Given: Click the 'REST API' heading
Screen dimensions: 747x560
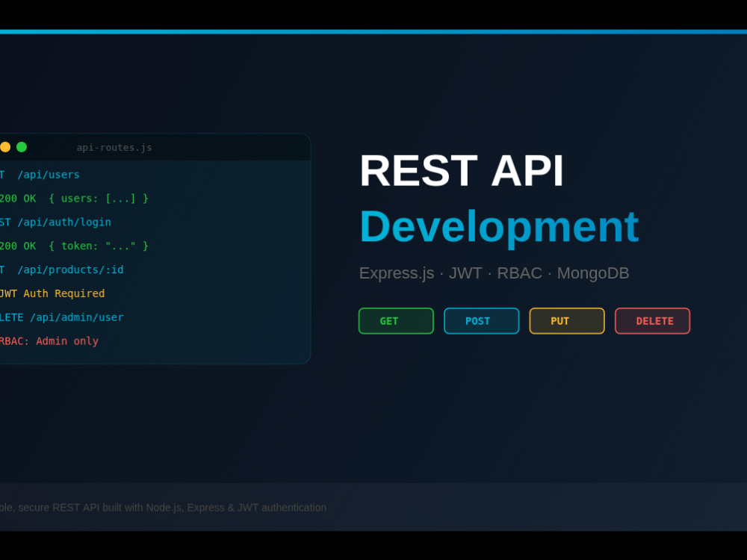Looking at the screenshot, I should click(462, 170).
